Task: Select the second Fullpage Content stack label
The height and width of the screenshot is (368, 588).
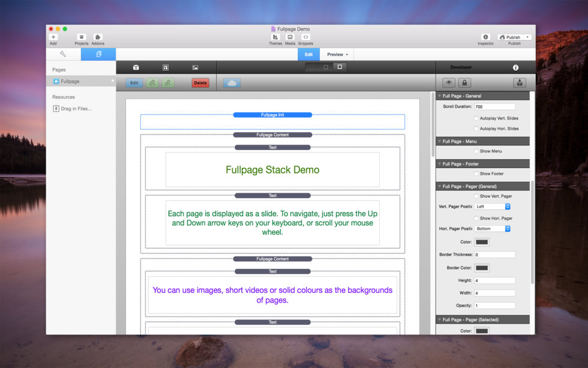Action: pos(272,259)
